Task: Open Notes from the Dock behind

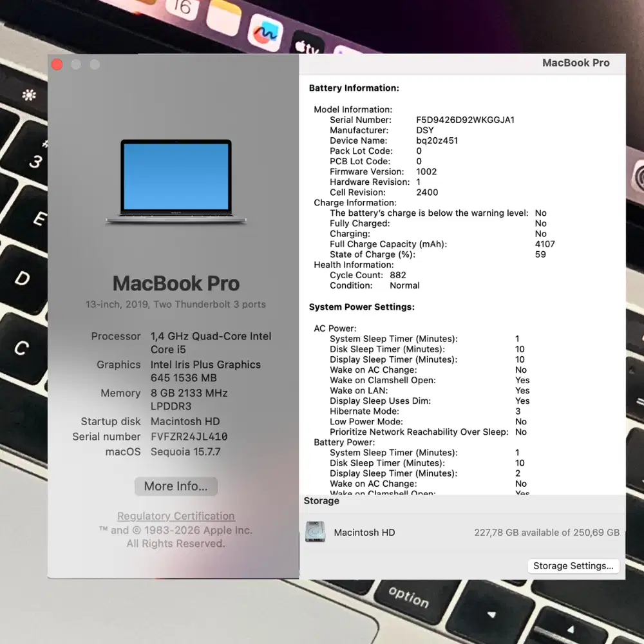Action: click(224, 19)
